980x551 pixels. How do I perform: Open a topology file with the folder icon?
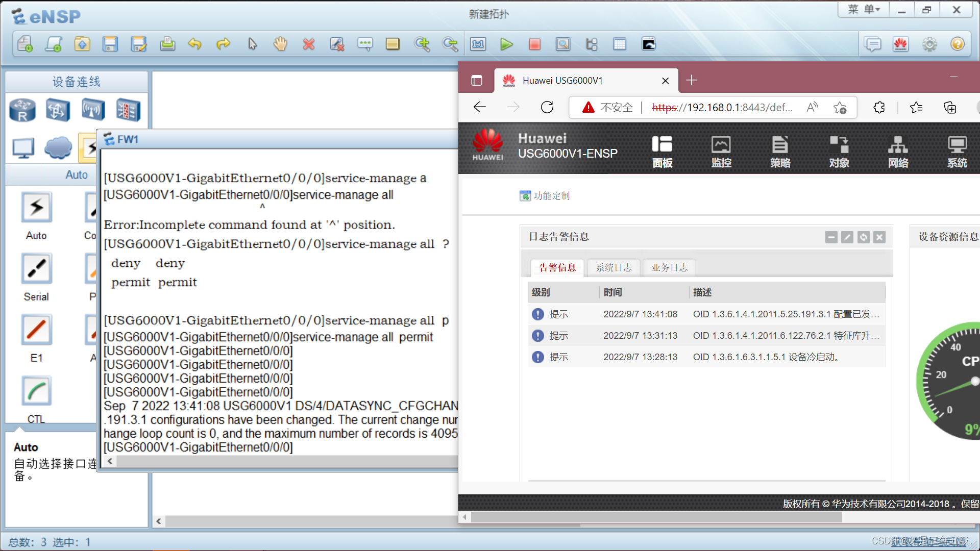coord(82,44)
